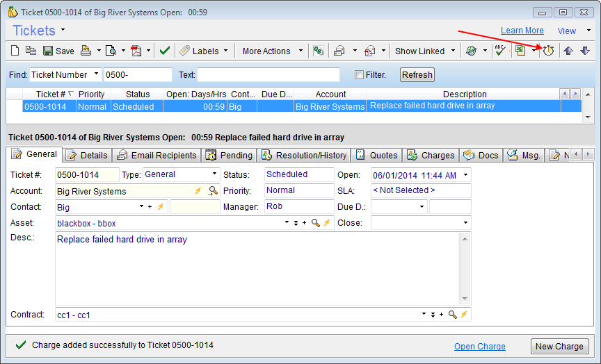Open the Charges tab
This screenshot has height=364, width=601.
coord(431,155)
